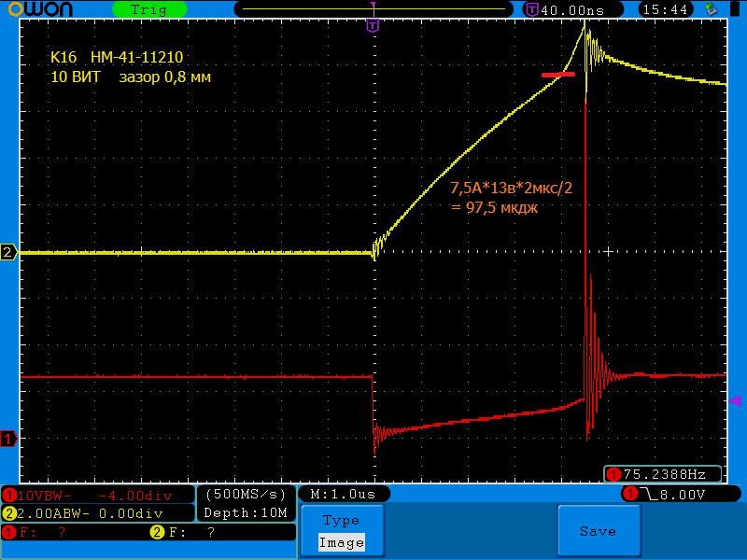This screenshot has height=560, width=747.
Task: Open the Type Image selector
Action: pyautogui.click(x=341, y=532)
